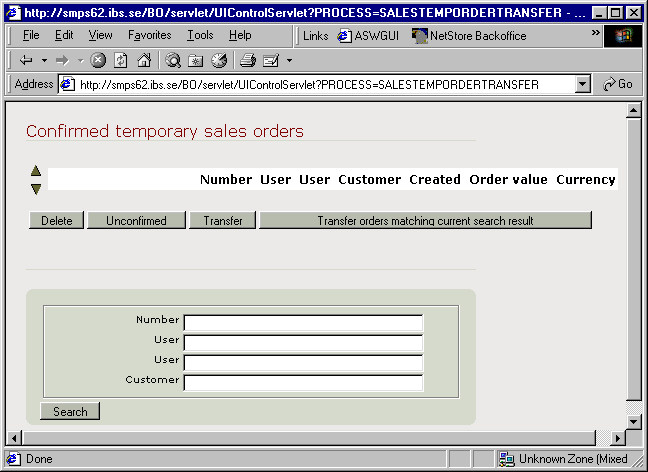The width and height of the screenshot is (648, 472).
Task: Expand the Address bar dropdown arrow
Action: tap(583, 85)
